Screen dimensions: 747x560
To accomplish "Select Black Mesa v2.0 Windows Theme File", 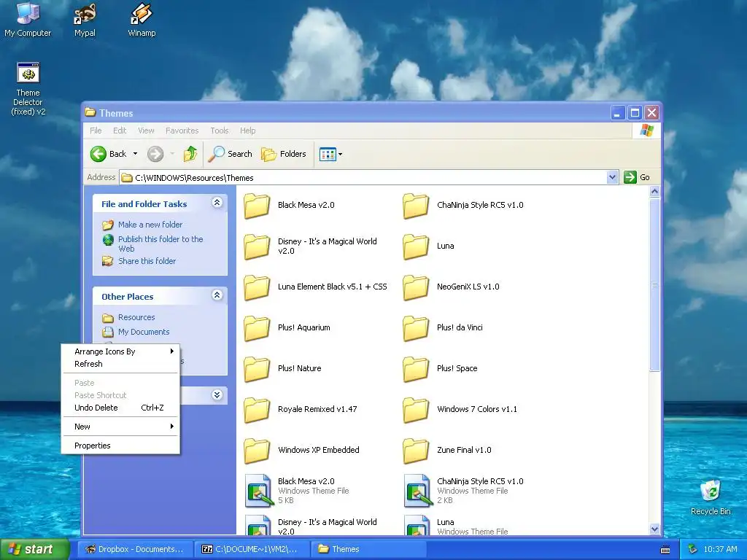I will pyautogui.click(x=297, y=491).
